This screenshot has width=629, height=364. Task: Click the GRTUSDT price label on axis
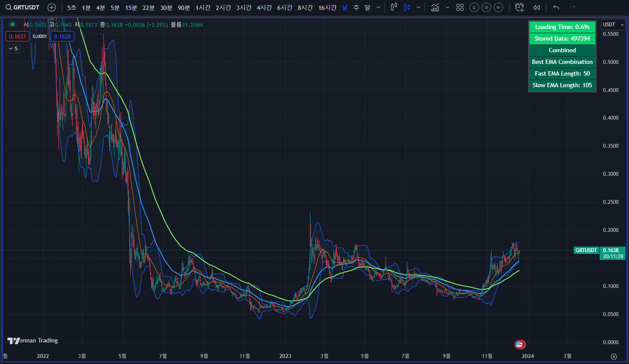pos(586,250)
